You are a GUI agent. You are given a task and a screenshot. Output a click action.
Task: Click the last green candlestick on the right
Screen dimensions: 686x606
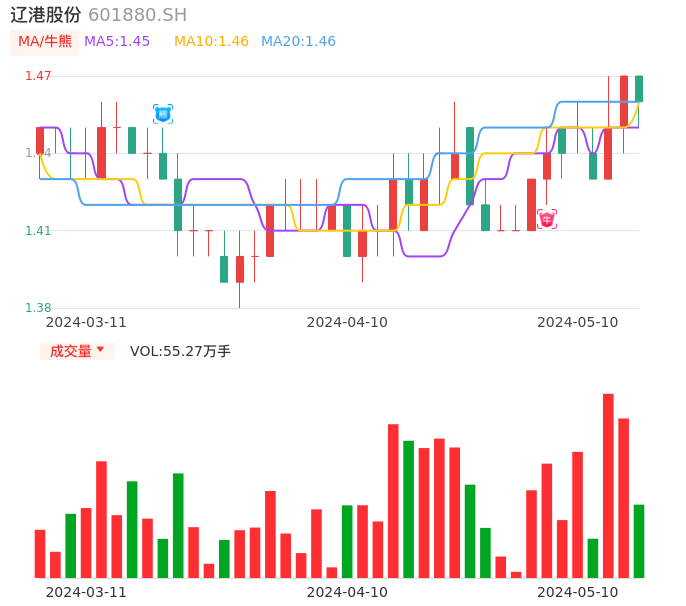coord(639,89)
